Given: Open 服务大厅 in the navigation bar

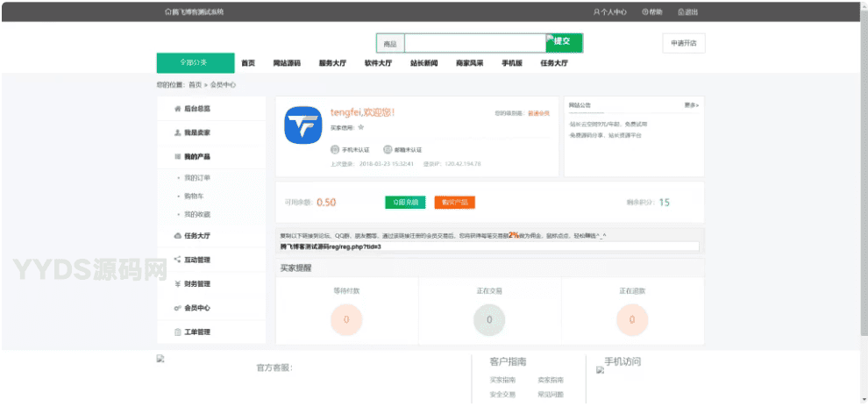Looking at the screenshot, I should 332,63.
